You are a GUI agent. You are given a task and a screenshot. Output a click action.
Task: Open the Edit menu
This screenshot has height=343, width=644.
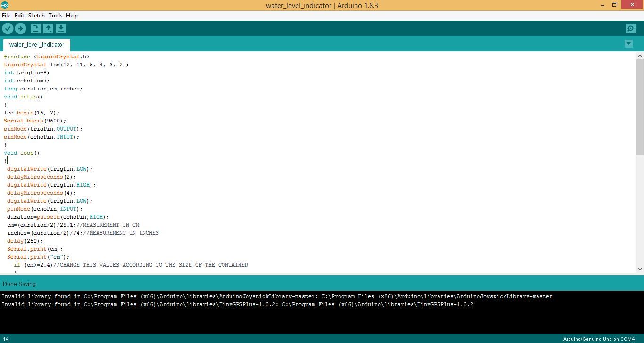[19, 16]
